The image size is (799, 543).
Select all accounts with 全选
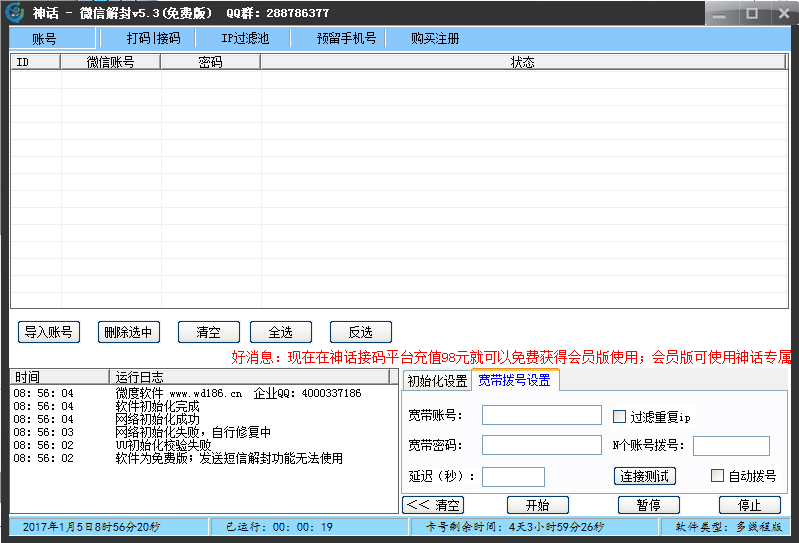click(281, 332)
